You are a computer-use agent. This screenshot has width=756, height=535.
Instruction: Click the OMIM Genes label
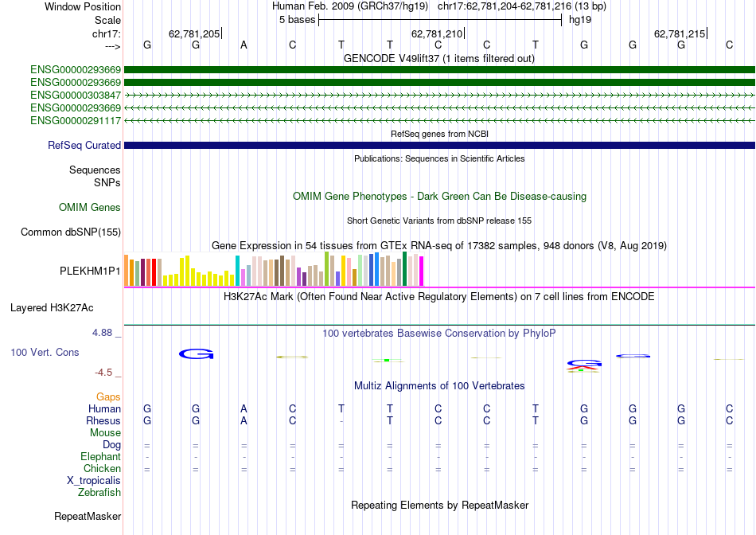click(90, 208)
